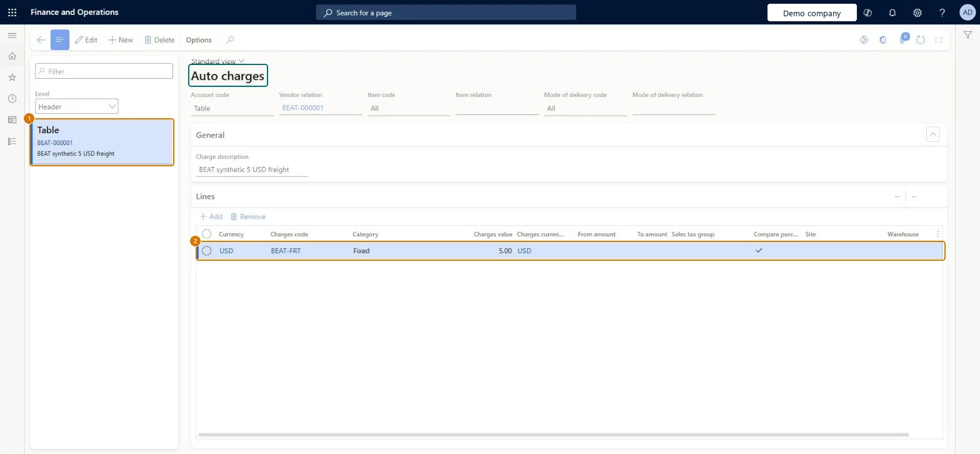
Task: Click Edit in the action bar
Action: point(86,40)
